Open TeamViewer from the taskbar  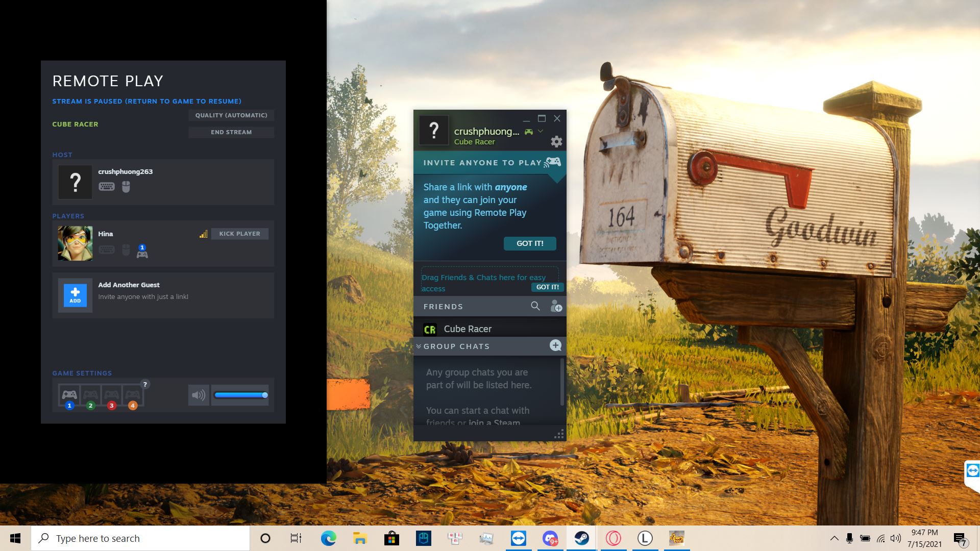pos(519,538)
